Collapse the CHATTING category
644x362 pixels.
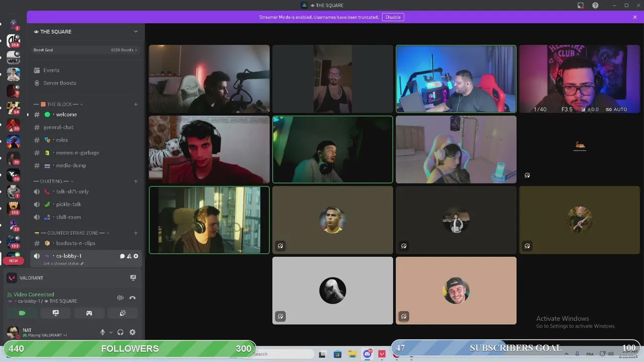(x=54, y=181)
